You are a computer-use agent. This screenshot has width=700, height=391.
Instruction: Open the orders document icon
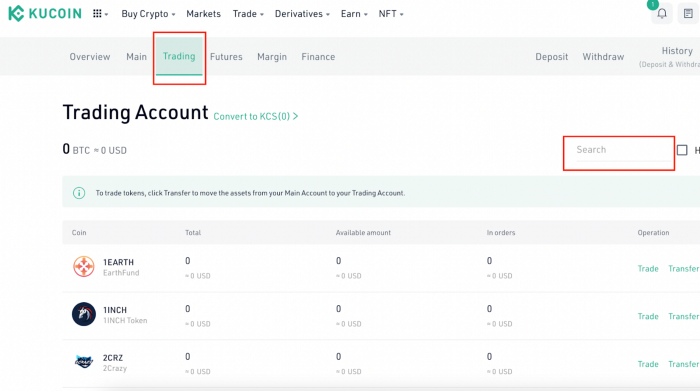coord(688,13)
